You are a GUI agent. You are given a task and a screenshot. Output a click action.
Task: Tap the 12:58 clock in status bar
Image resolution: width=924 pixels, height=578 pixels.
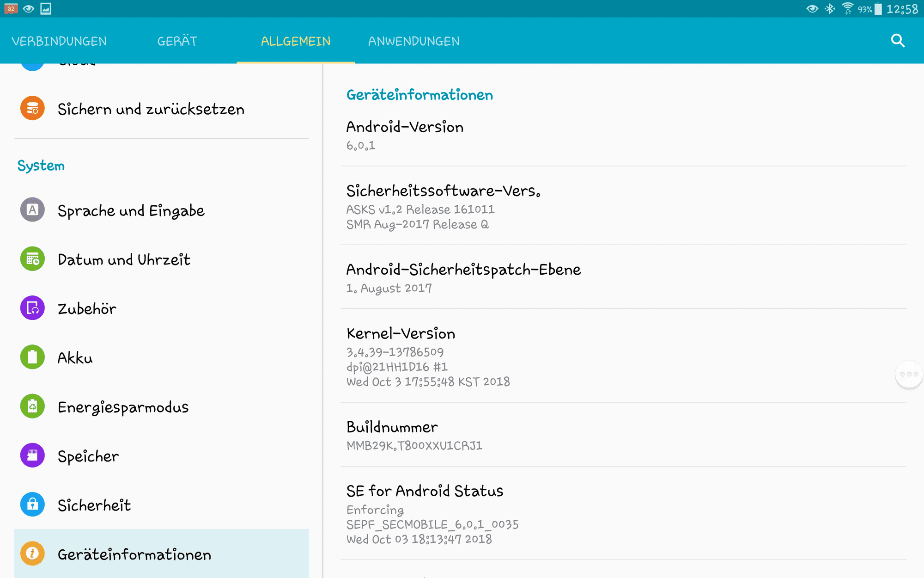pyautogui.click(x=902, y=9)
